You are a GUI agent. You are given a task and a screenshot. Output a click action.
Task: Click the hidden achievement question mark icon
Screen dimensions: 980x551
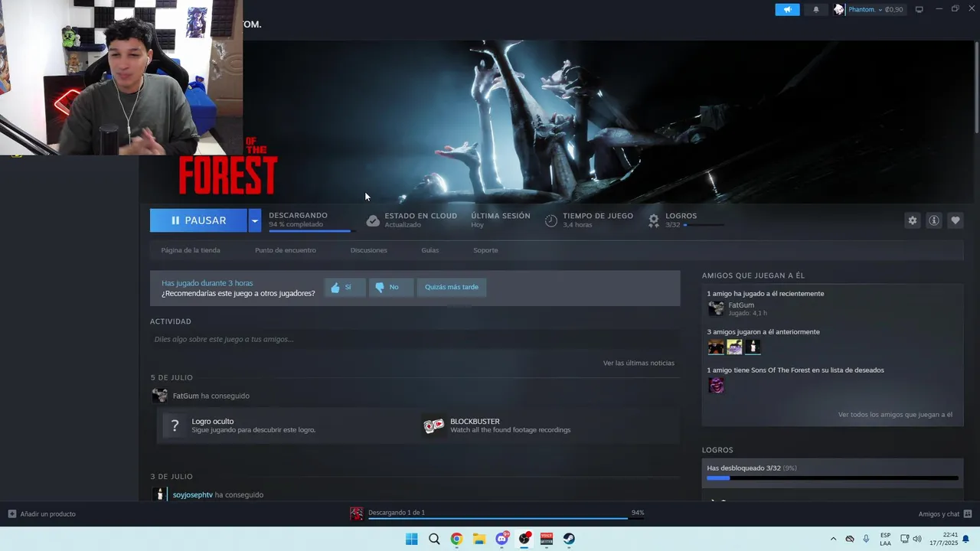175,425
